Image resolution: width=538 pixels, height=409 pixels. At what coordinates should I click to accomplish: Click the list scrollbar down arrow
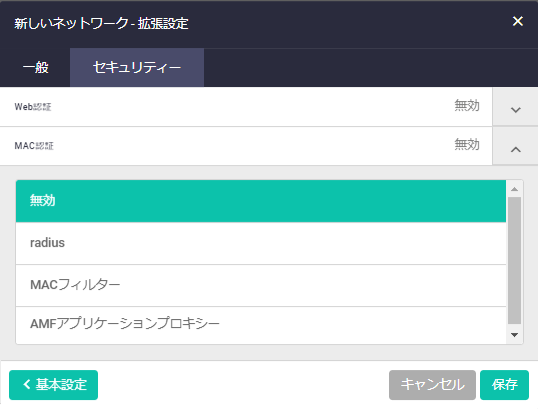pos(514,335)
